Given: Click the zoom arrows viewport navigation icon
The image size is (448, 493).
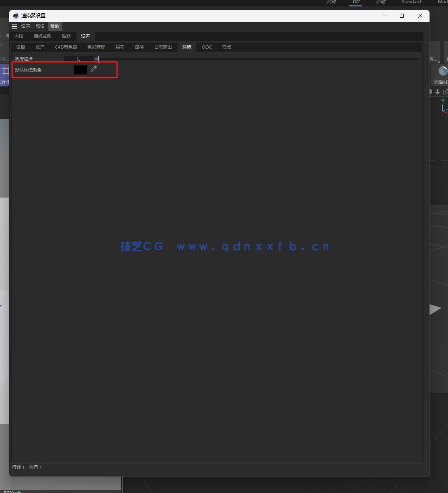Looking at the screenshot, I should click(438, 92).
